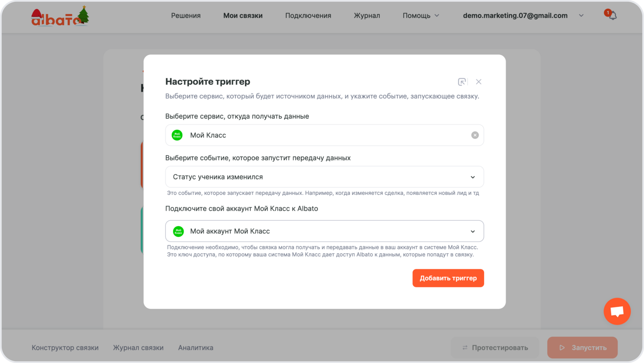This screenshot has width=644, height=363.
Task: Click the Добавить триггер button
Action: (x=448, y=278)
